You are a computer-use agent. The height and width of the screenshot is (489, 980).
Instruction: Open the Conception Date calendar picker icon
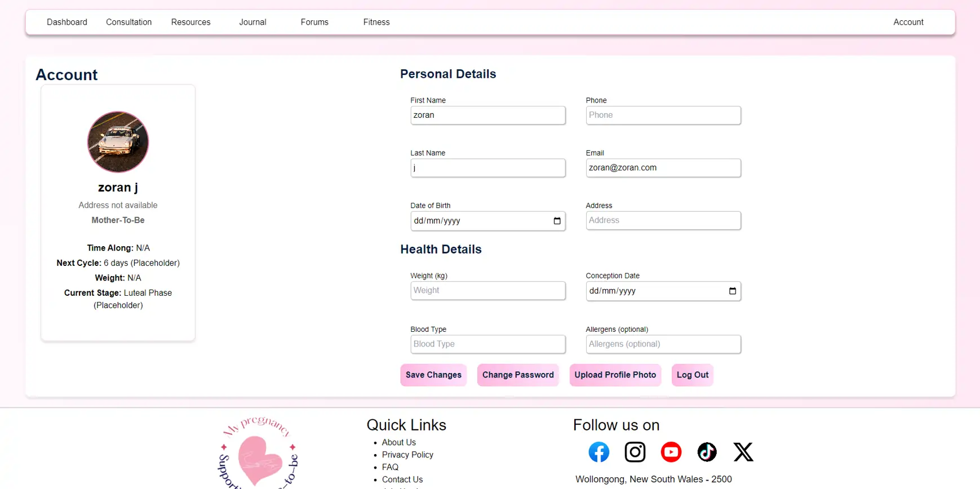point(732,291)
